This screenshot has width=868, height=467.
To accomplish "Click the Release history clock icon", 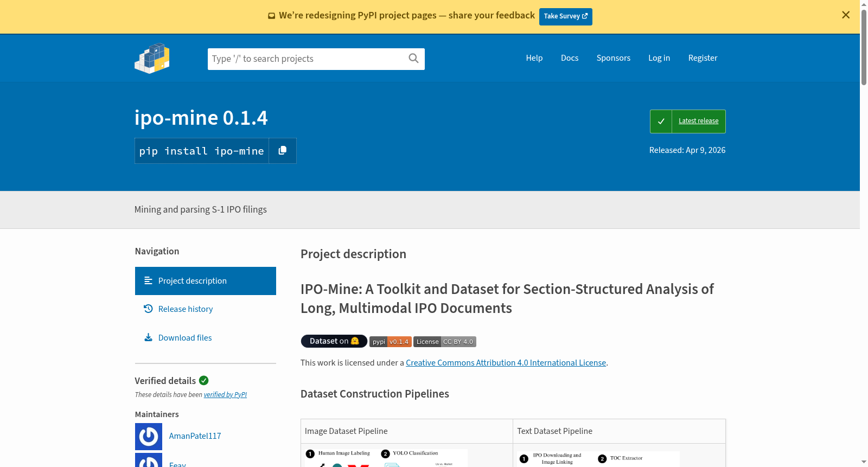I will point(148,309).
